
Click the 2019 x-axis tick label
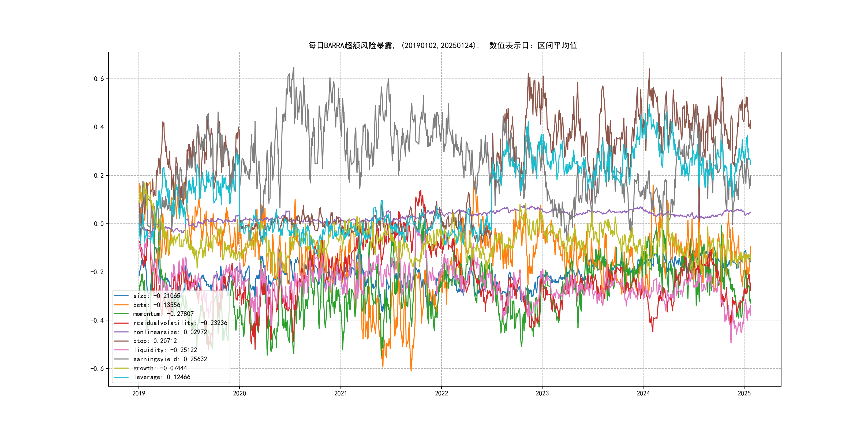click(139, 393)
